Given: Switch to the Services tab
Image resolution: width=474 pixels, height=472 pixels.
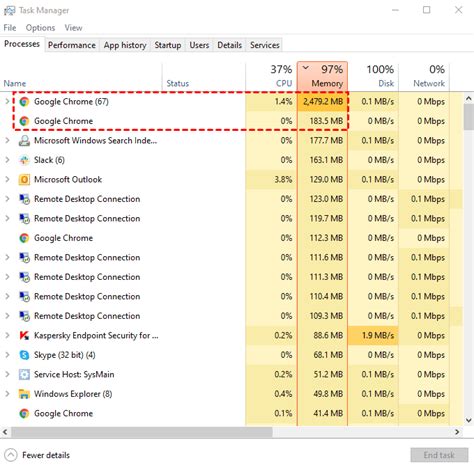Looking at the screenshot, I should point(265,45).
